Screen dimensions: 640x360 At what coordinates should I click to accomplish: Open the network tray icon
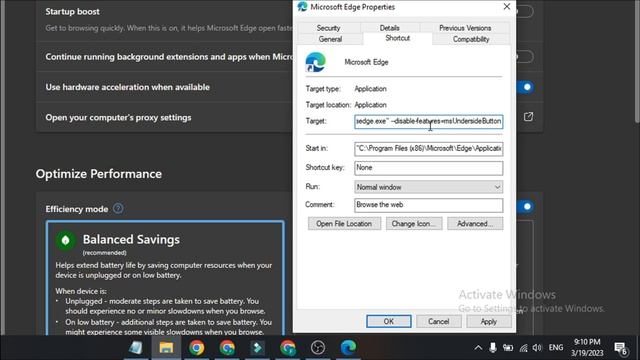coord(523,348)
